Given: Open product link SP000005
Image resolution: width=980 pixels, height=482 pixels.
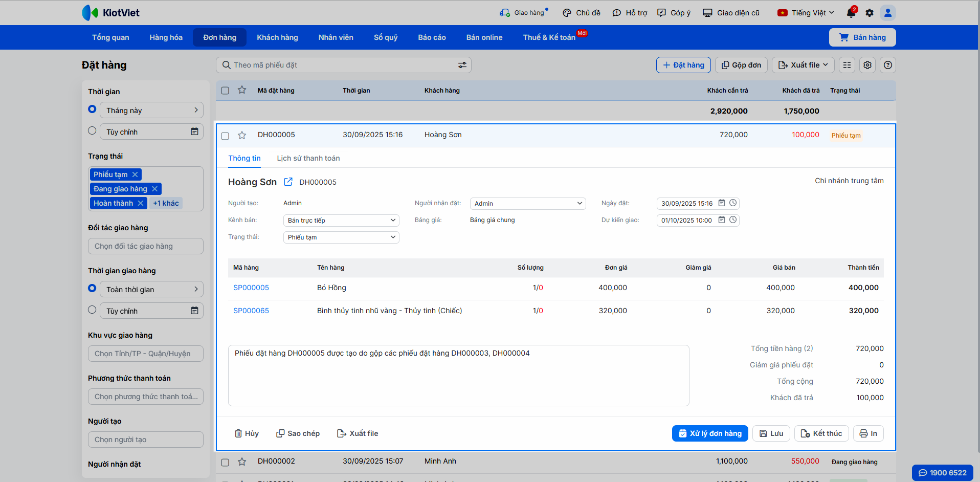Looking at the screenshot, I should (251, 288).
